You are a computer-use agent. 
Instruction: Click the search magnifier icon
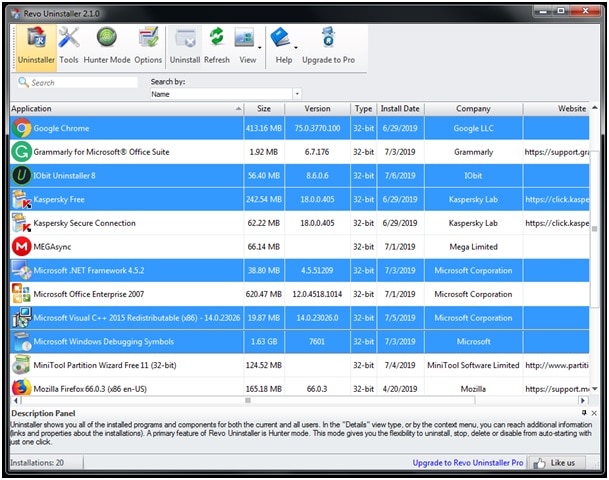pyautogui.click(x=24, y=82)
